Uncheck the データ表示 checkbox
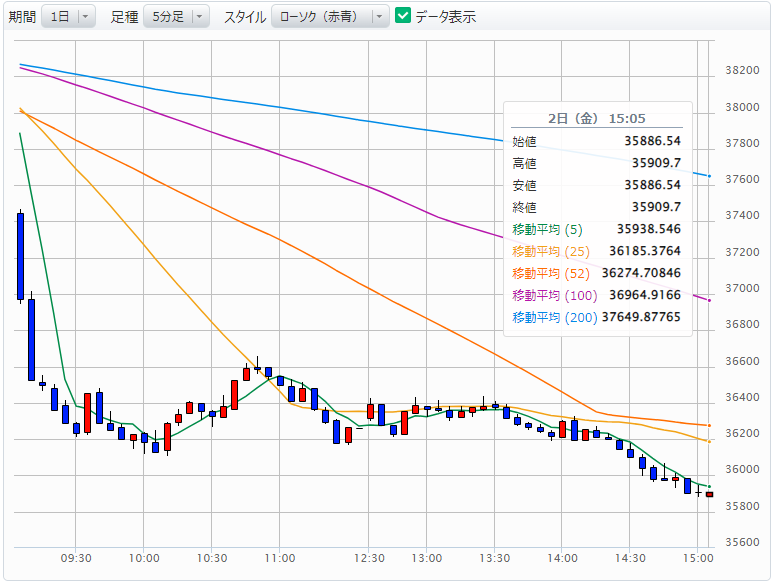The height and width of the screenshot is (587, 773). [403, 16]
